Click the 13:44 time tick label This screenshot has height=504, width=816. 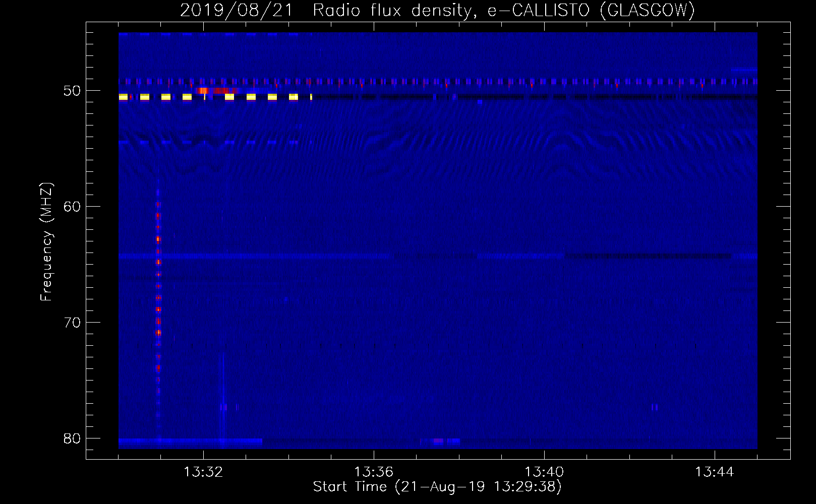pos(715,472)
